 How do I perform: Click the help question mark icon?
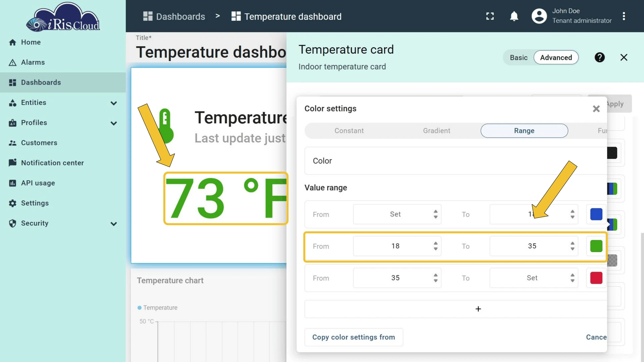click(599, 57)
